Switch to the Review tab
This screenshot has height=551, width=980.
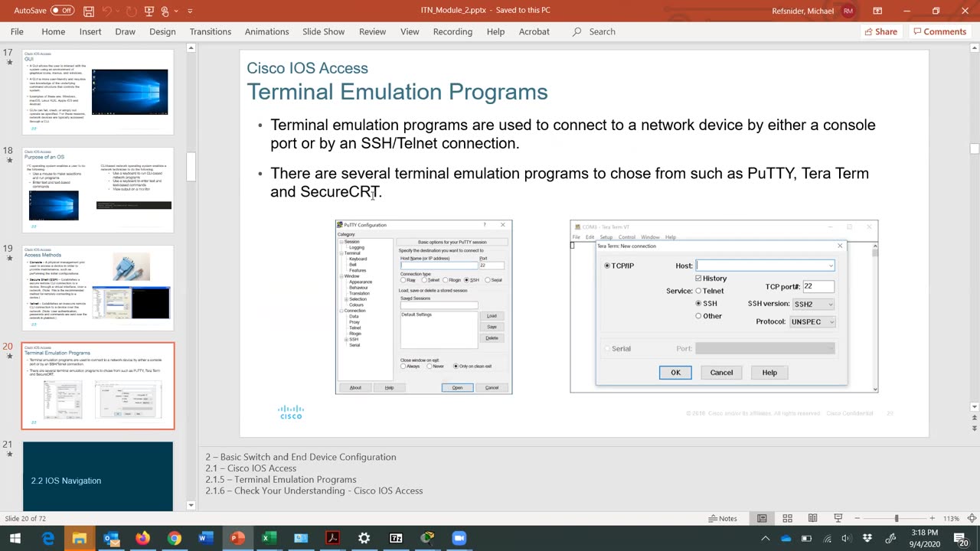[x=372, y=31]
